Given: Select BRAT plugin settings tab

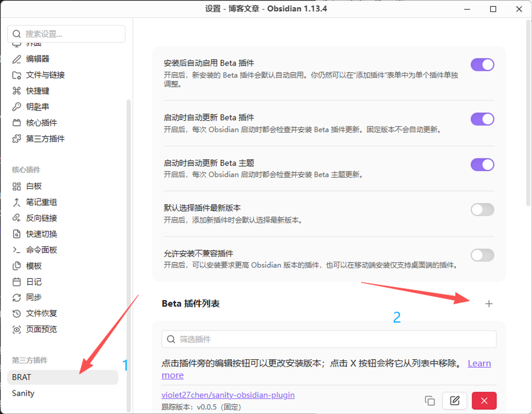Looking at the screenshot, I should pos(63,377).
